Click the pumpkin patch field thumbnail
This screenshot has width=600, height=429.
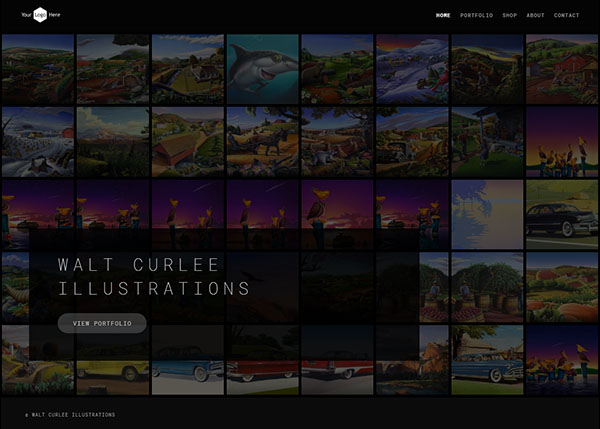pos(562,286)
